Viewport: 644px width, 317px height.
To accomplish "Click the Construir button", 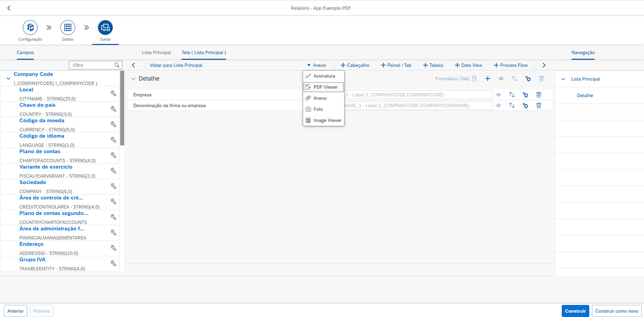I will 575,311.
